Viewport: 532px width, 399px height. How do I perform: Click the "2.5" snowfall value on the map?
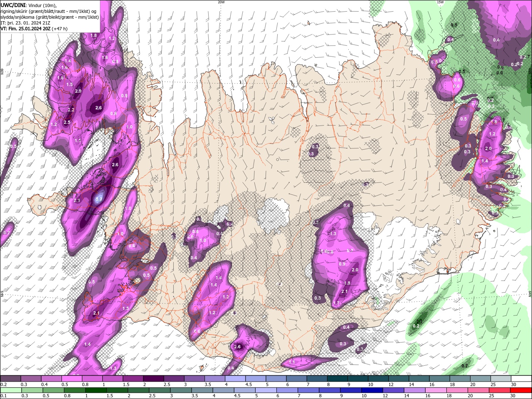coord(67,122)
